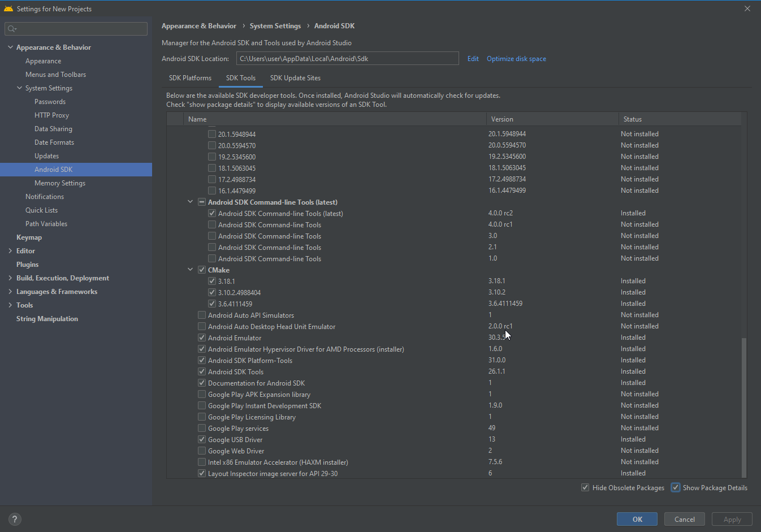Collapse the Appearance & Behavior section

[10, 47]
